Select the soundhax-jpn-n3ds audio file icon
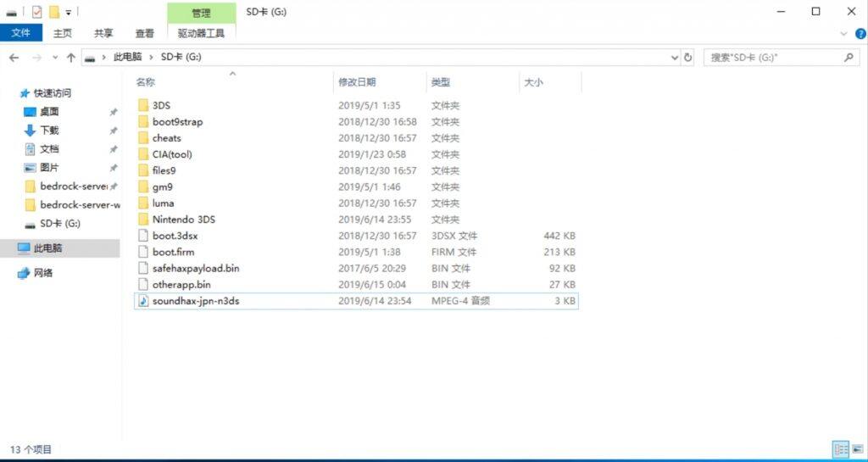868x462 pixels. 143,301
